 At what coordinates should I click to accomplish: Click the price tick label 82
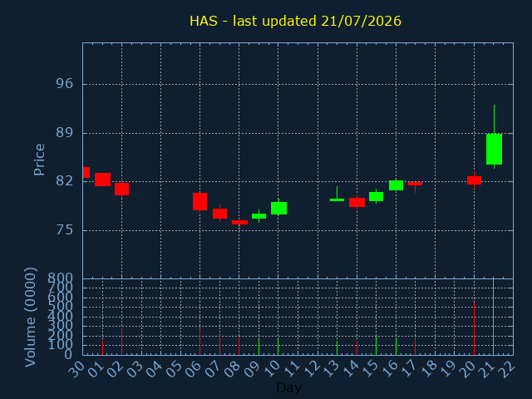(65, 181)
